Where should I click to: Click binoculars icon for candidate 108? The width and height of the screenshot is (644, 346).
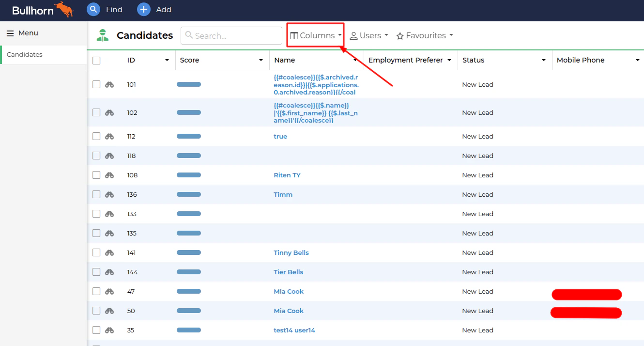coord(109,175)
